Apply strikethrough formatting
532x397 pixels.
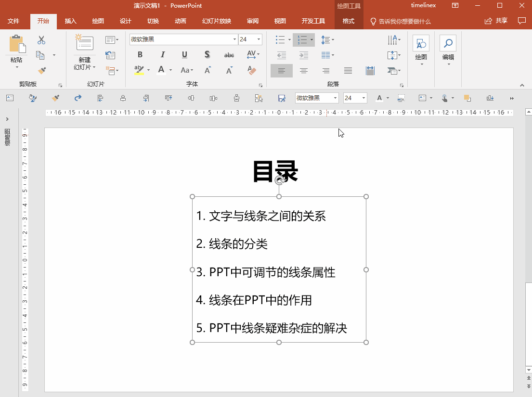229,54
